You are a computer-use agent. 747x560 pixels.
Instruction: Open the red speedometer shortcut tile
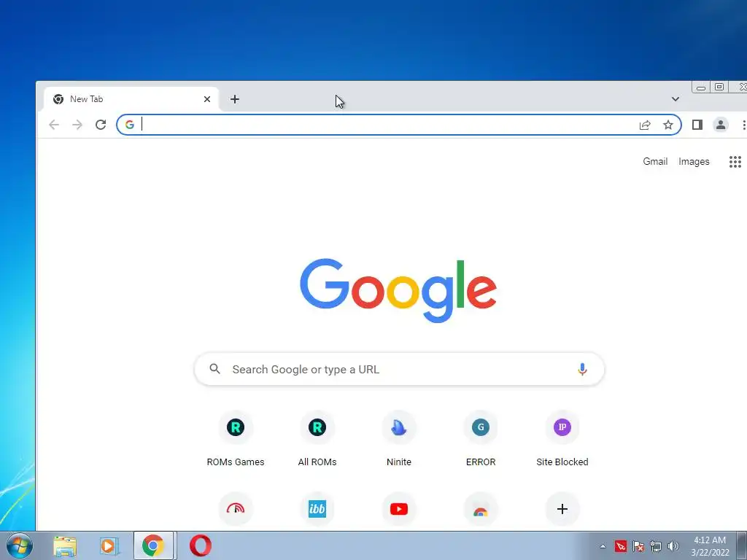point(236,509)
